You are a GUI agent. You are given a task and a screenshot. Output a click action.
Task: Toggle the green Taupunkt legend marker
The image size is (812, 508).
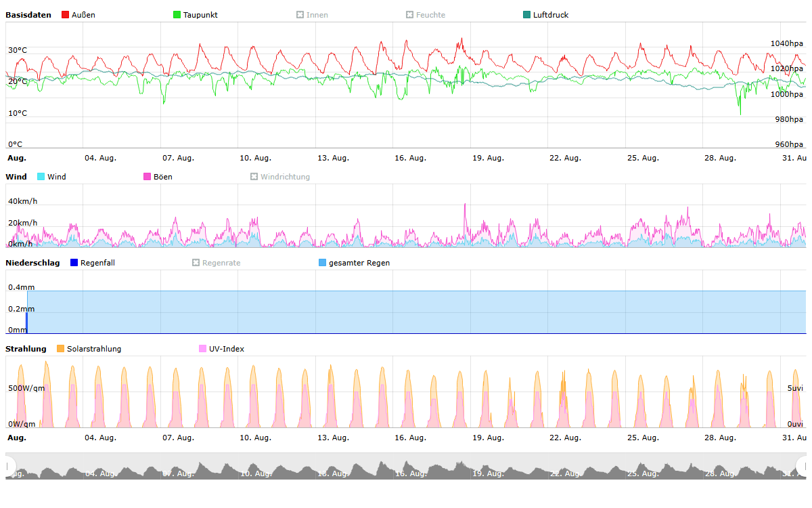(x=177, y=15)
